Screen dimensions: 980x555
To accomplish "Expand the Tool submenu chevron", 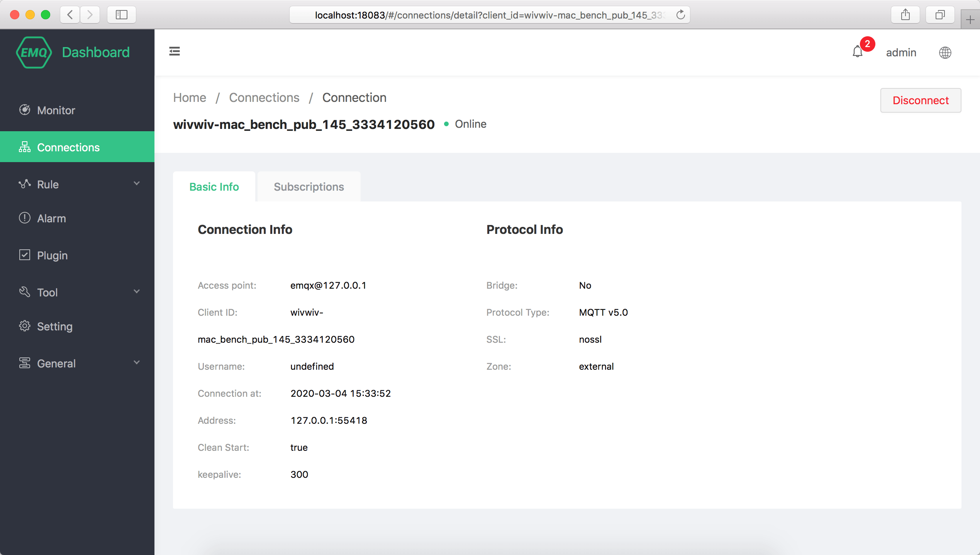I will pos(137,291).
